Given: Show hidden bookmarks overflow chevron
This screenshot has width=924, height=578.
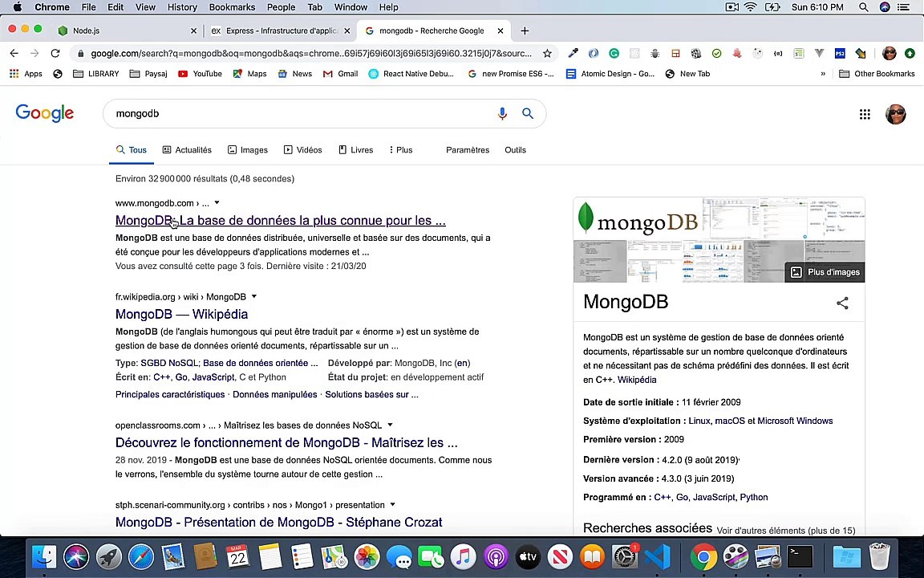Looking at the screenshot, I should (823, 74).
